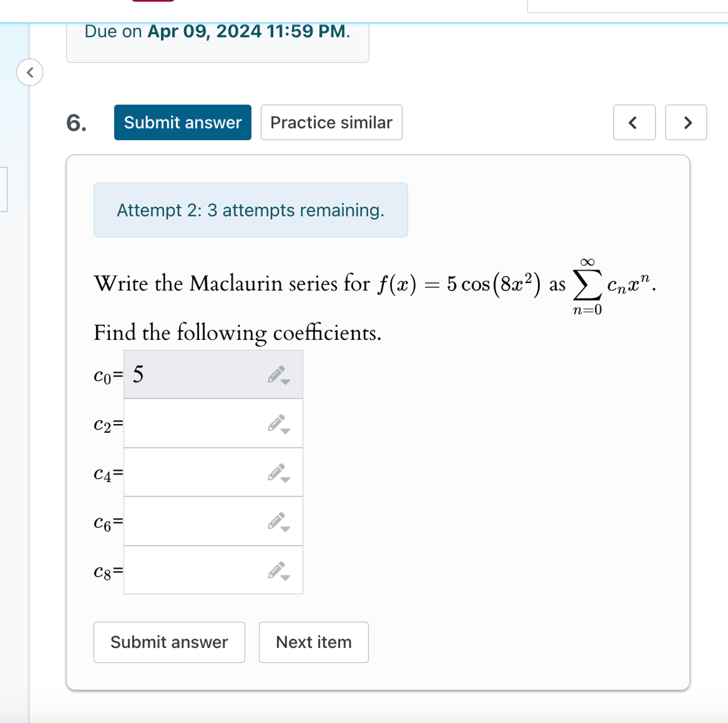Submit the coefficient answers at the bottom
Screen dimensions: 728x723
tap(169, 643)
